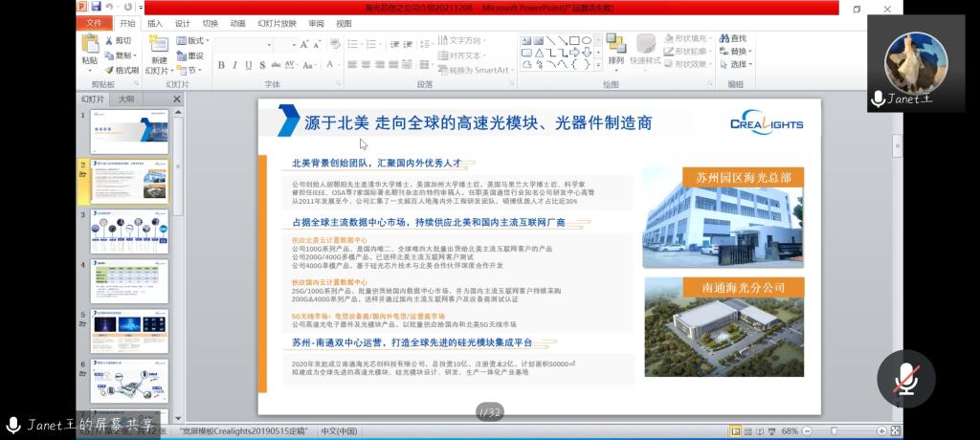Select the Down Arrow shape in gallery
This screenshot has width=980, height=440.
[587, 53]
